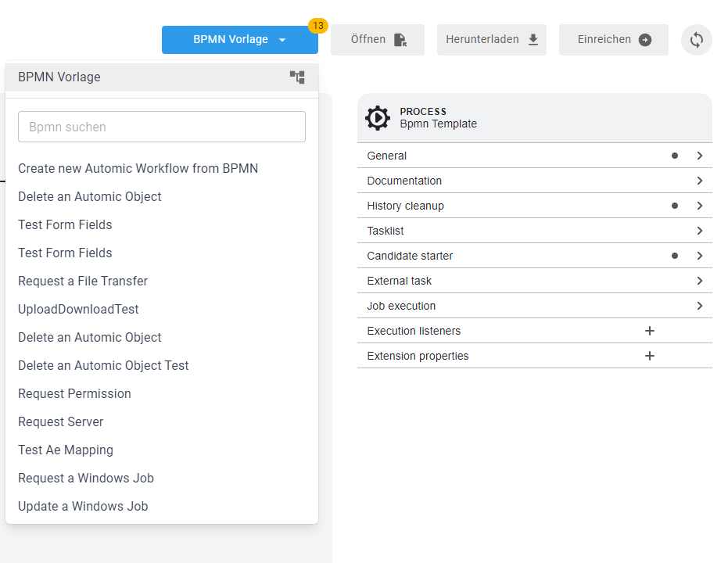728x563 pixels.
Task: Expand the Job execution section
Action: point(534,306)
